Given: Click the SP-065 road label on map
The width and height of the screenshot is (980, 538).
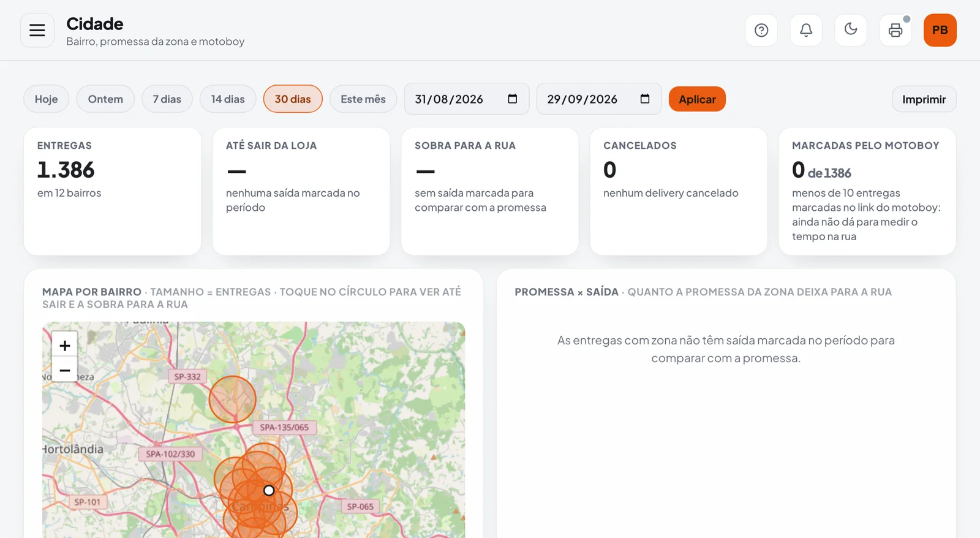Looking at the screenshot, I should [360, 507].
